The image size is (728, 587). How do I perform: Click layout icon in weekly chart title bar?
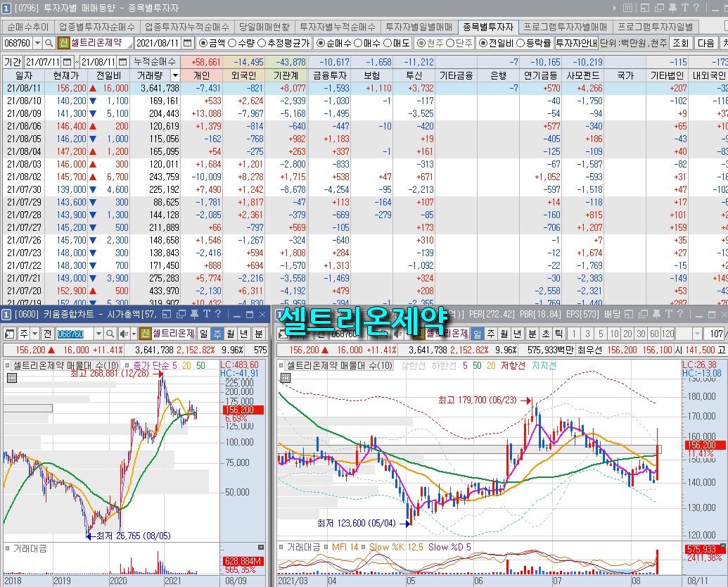tap(167, 315)
